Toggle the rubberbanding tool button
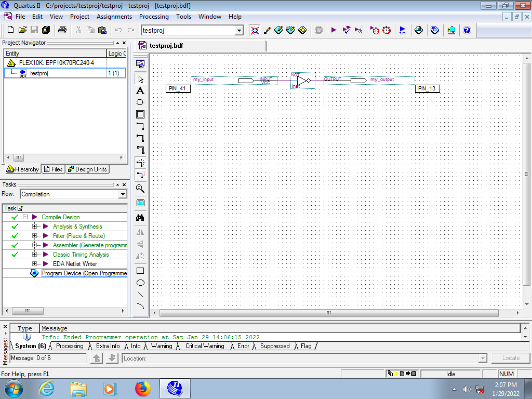This screenshot has height=399, width=532. point(140,162)
